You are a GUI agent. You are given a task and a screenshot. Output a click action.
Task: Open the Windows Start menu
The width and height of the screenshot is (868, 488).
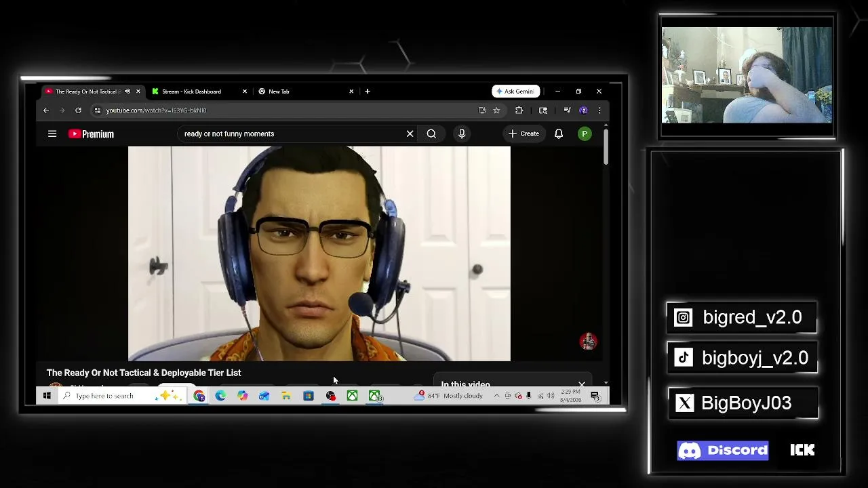tap(47, 396)
